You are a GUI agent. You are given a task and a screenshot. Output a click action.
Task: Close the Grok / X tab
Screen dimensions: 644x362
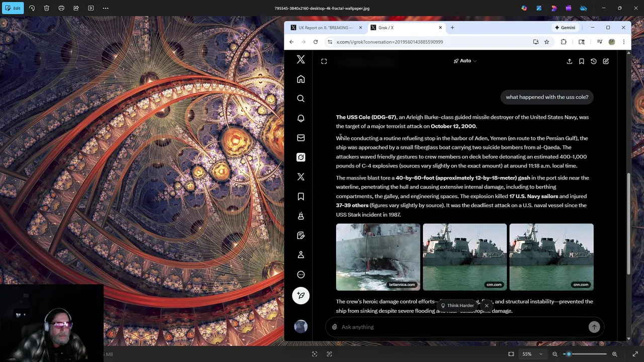[x=440, y=28]
